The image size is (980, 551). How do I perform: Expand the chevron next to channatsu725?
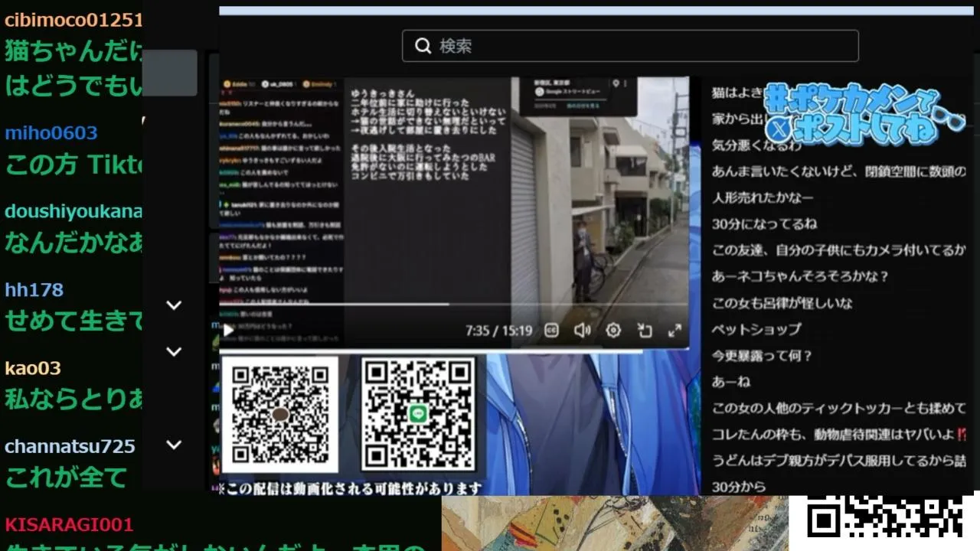coord(175,445)
